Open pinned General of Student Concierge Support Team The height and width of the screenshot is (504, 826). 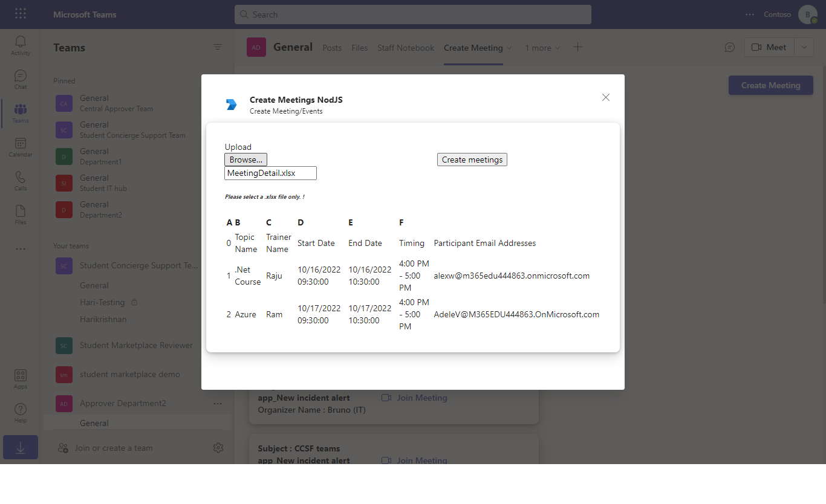(x=138, y=130)
